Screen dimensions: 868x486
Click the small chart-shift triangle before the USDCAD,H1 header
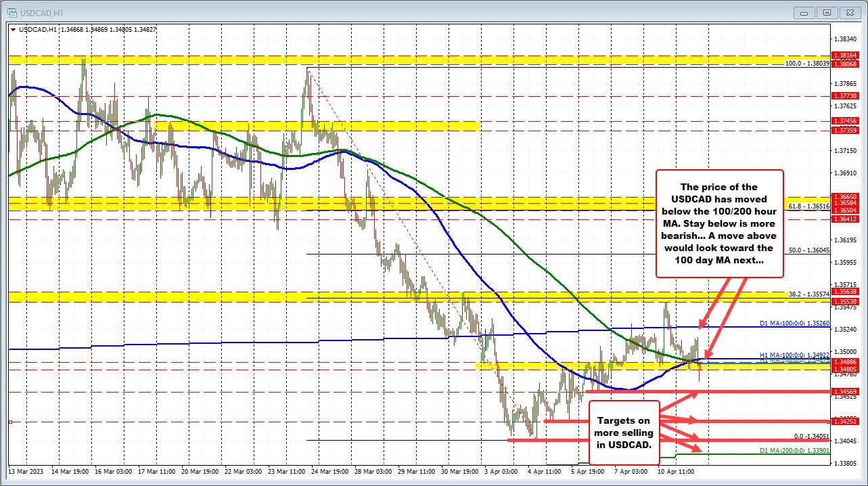pyautogui.click(x=14, y=29)
